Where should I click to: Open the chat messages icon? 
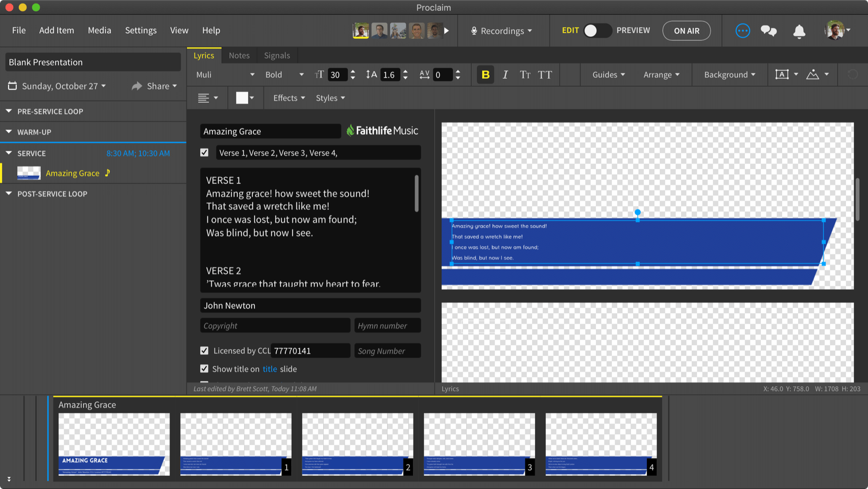click(x=768, y=31)
